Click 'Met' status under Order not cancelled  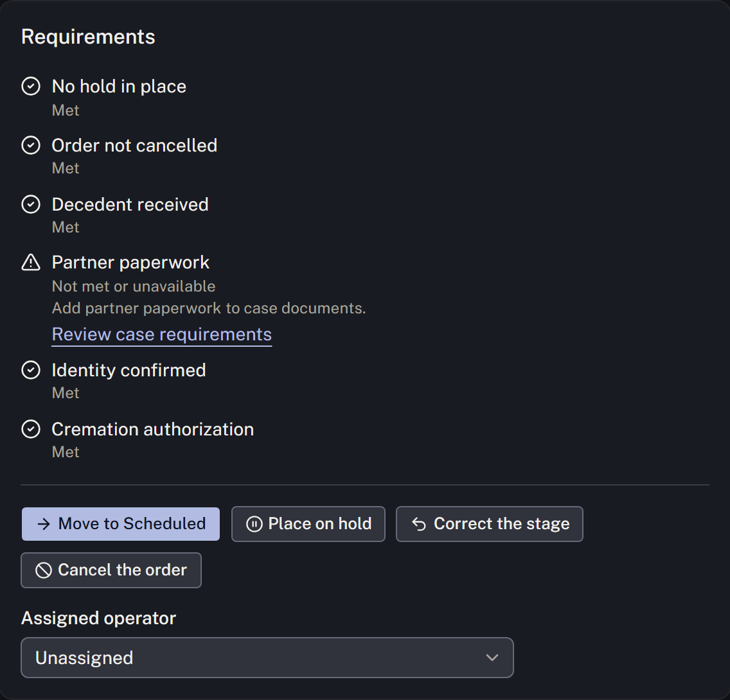click(x=66, y=168)
